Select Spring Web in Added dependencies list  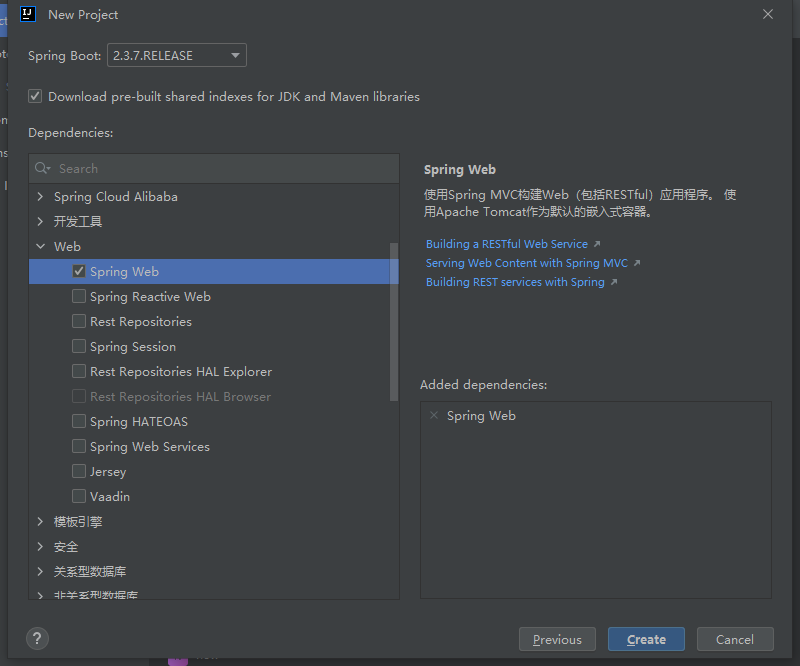pos(481,416)
